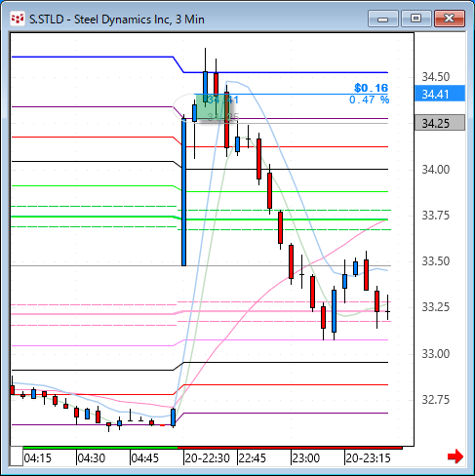475x476 pixels.
Task: Click the 33.25 price axis label
Action: 436,307
